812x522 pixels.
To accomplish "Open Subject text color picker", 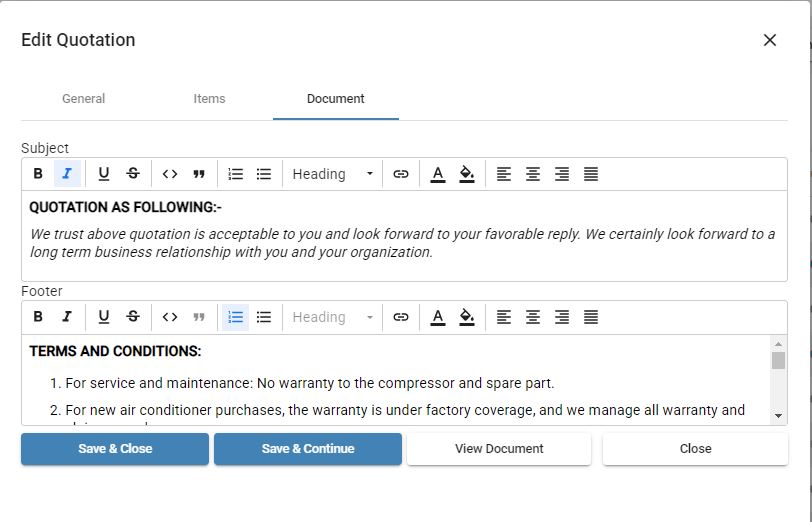I will 438,174.
